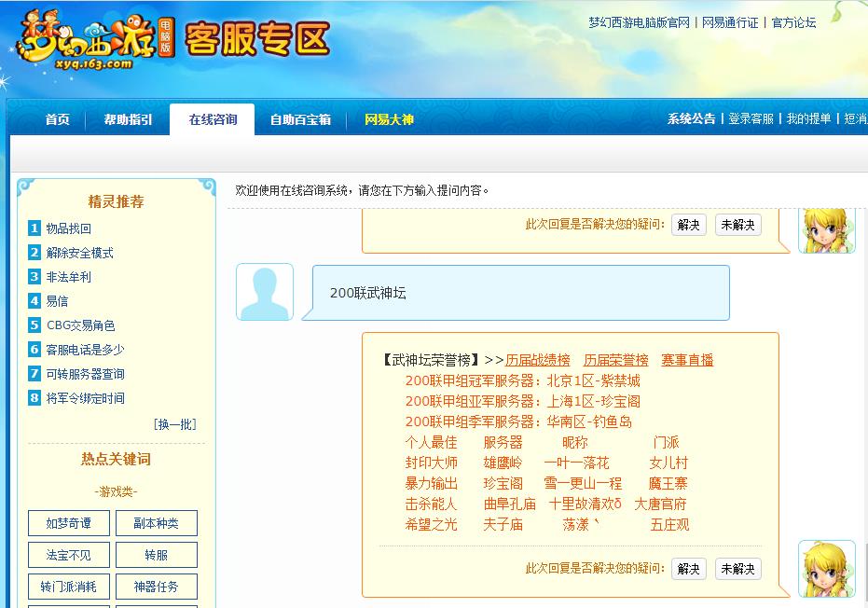
Task: Open the 历届战绩榜 link
Action: 538,360
